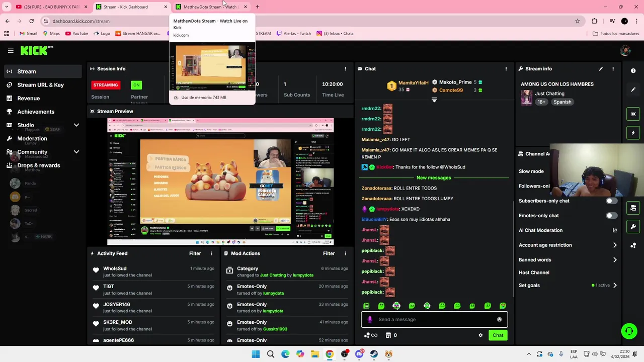Select the three-dots cluster icon in the right sidebar
The height and width of the screenshot is (362, 644).
[x=633, y=245]
